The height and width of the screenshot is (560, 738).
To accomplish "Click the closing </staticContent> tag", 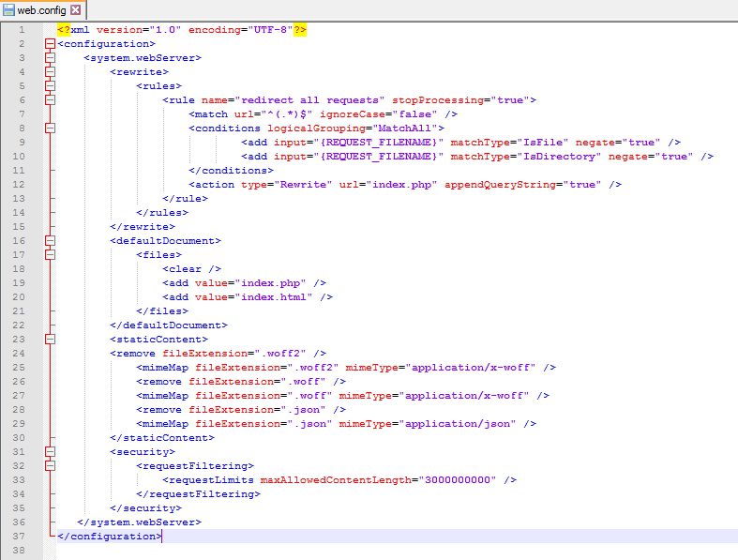I will 162,437.
